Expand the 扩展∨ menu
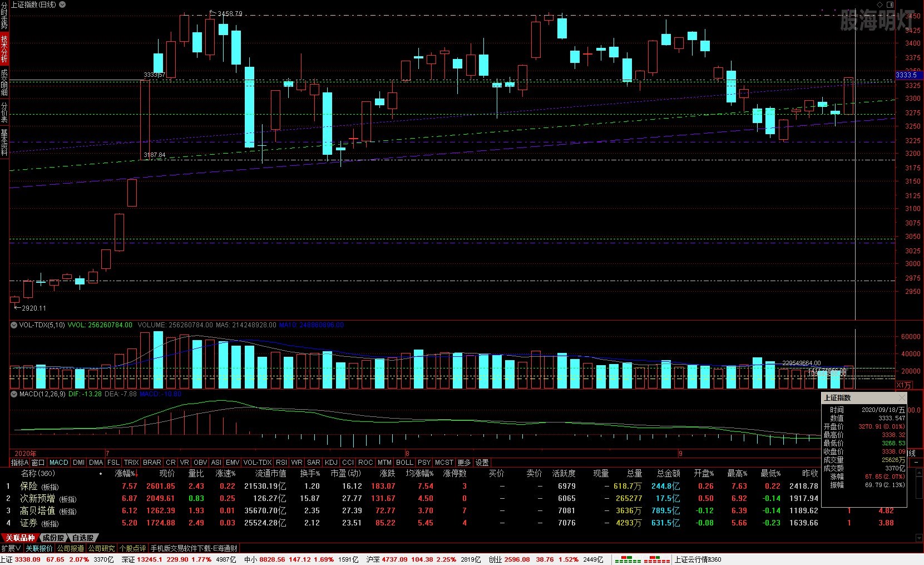 [12, 548]
